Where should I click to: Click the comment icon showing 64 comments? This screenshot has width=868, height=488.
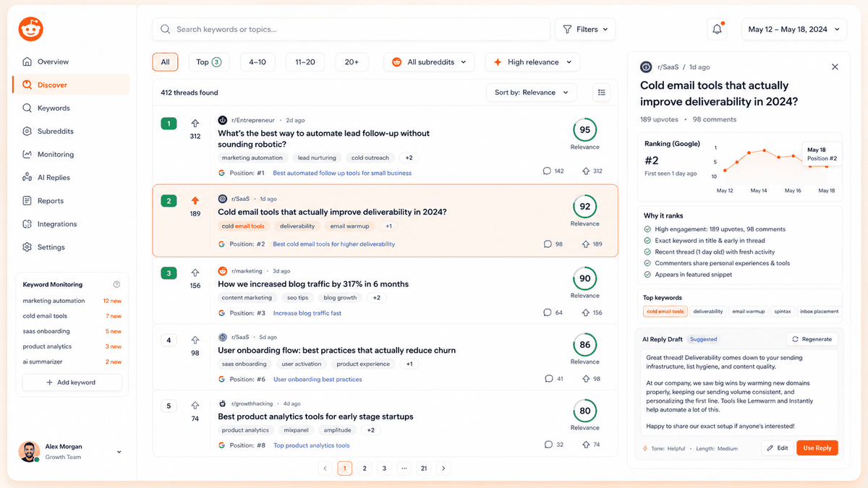pyautogui.click(x=548, y=313)
